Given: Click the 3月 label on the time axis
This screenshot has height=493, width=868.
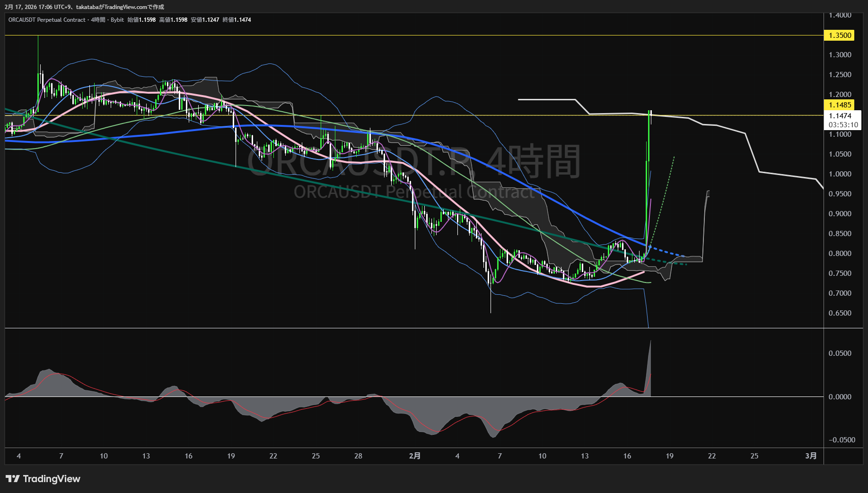Looking at the screenshot, I should coord(810,456).
